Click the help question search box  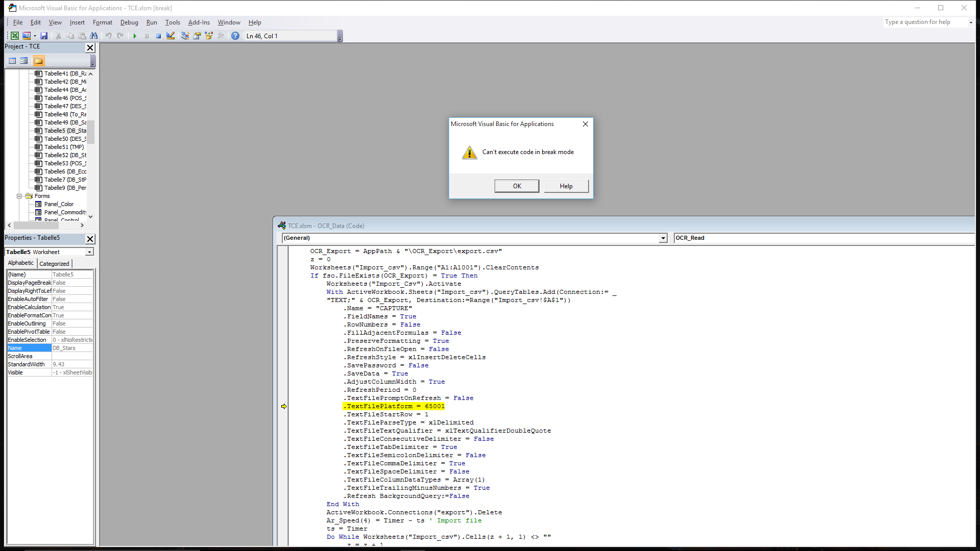tap(925, 22)
